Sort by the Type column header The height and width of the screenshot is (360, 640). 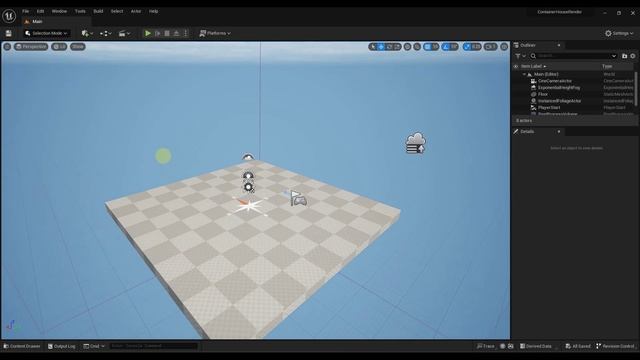click(607, 67)
